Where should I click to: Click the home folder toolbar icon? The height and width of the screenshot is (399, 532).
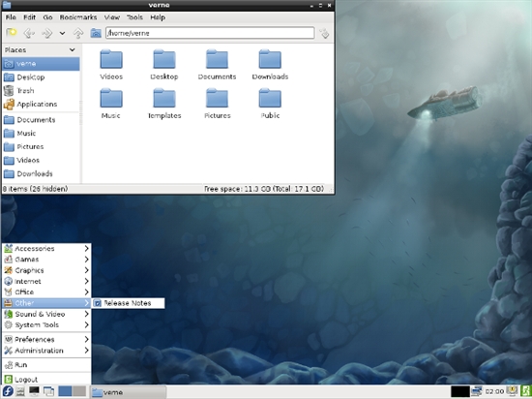pyautogui.click(x=96, y=33)
